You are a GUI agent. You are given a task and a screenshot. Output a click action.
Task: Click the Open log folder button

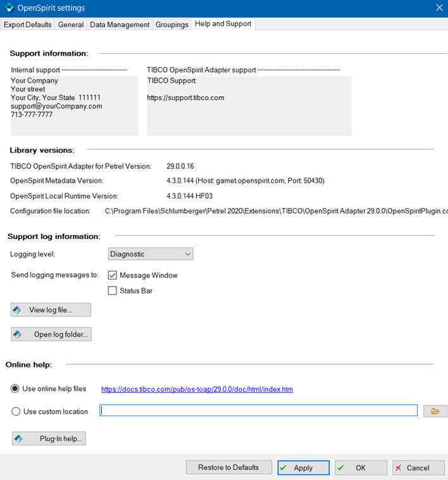[x=51, y=335]
